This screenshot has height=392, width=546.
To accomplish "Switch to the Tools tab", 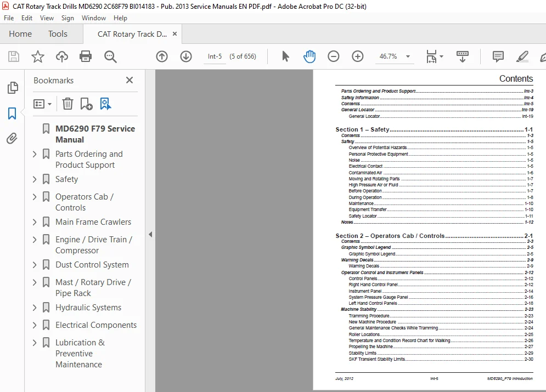I will (58, 34).
